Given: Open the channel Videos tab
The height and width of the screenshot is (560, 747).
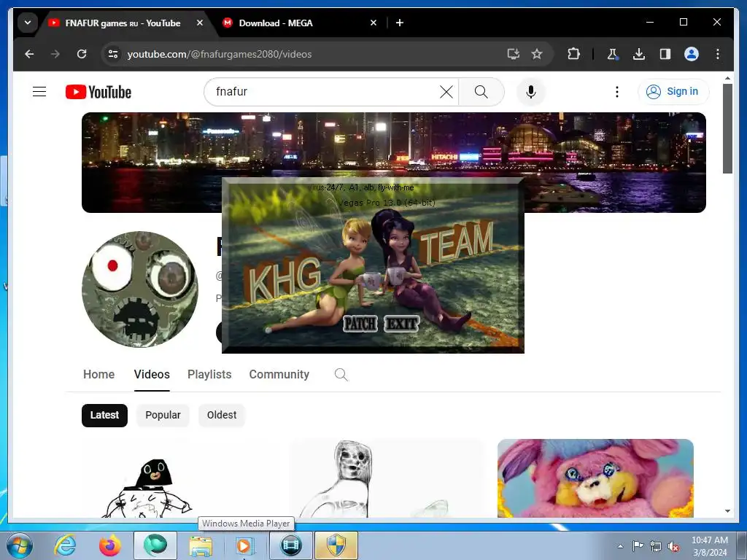Looking at the screenshot, I should click(152, 375).
